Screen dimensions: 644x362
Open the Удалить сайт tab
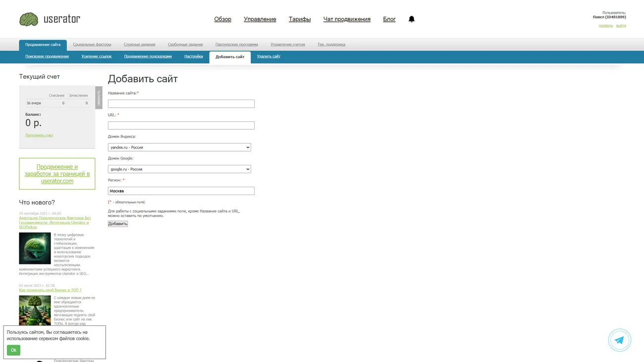(x=268, y=56)
